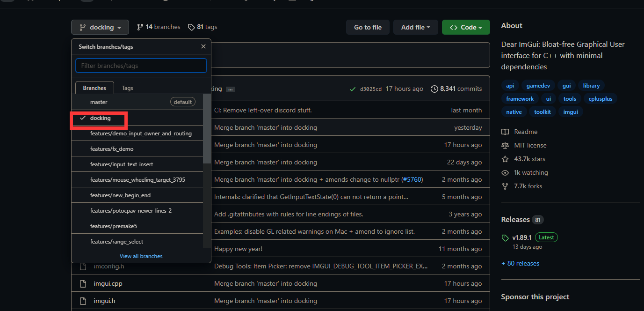Switch to the Tags tab
The image size is (644, 311).
click(127, 88)
